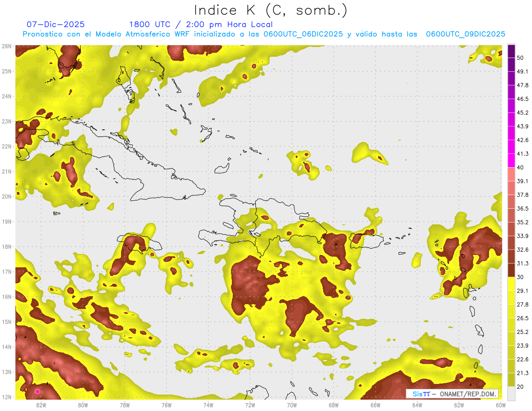The width and height of the screenshot is (532, 411).
Task: Pick the olive-yellow swatch between 20 and 21.3
Action: (511, 380)
